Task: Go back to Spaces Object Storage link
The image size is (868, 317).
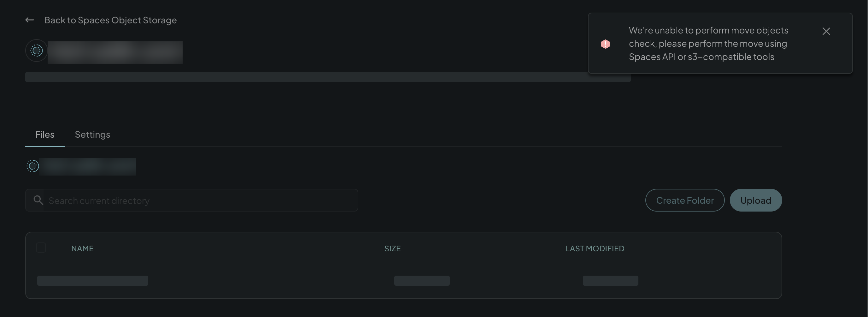Action: [110, 20]
